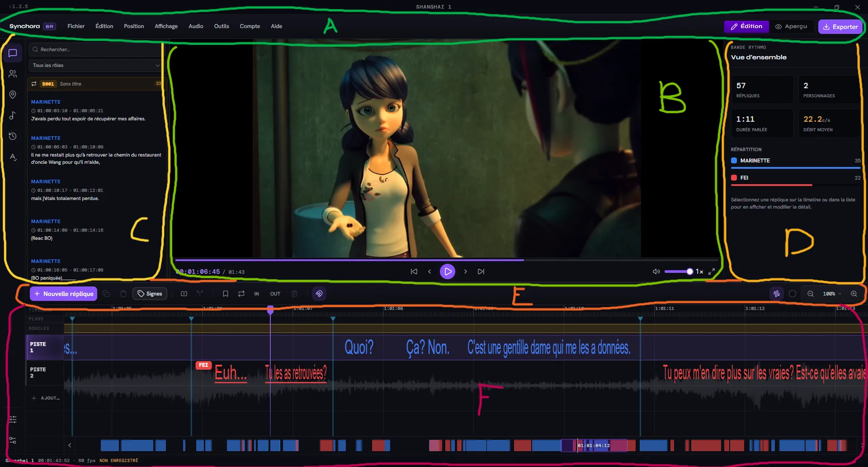Click the Rechercher search field
The height and width of the screenshot is (467, 868).
(x=96, y=49)
